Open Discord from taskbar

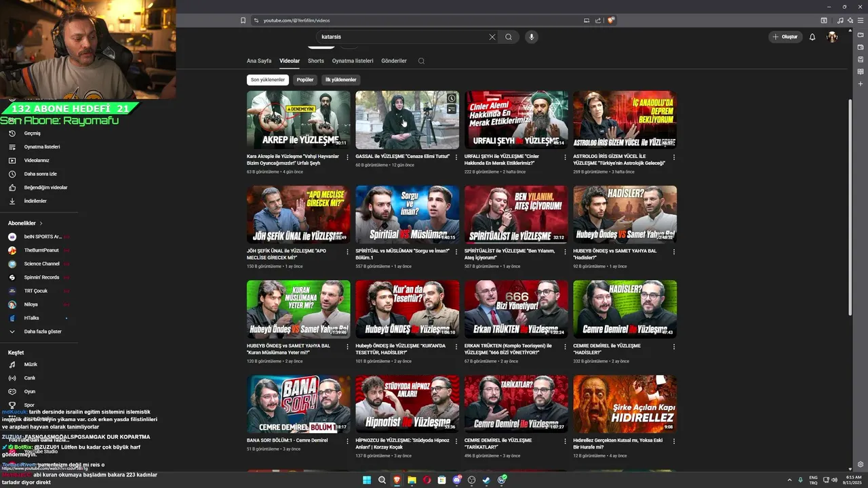[x=456, y=480]
